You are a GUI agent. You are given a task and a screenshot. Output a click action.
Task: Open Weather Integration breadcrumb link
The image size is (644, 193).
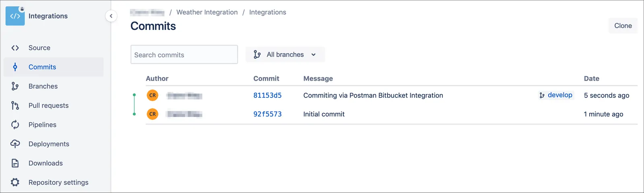(x=207, y=12)
